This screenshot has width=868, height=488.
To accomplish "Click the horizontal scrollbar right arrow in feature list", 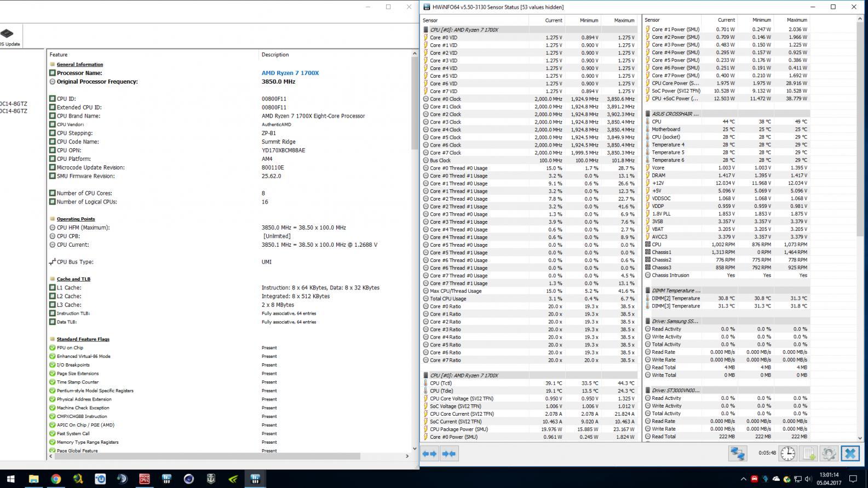I will [406, 456].
